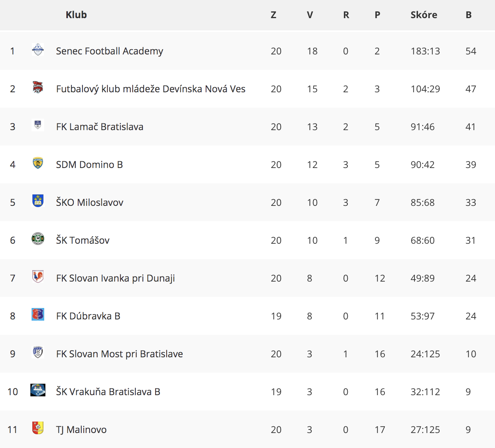Click the B points column header
495x448 pixels.
[x=469, y=15]
